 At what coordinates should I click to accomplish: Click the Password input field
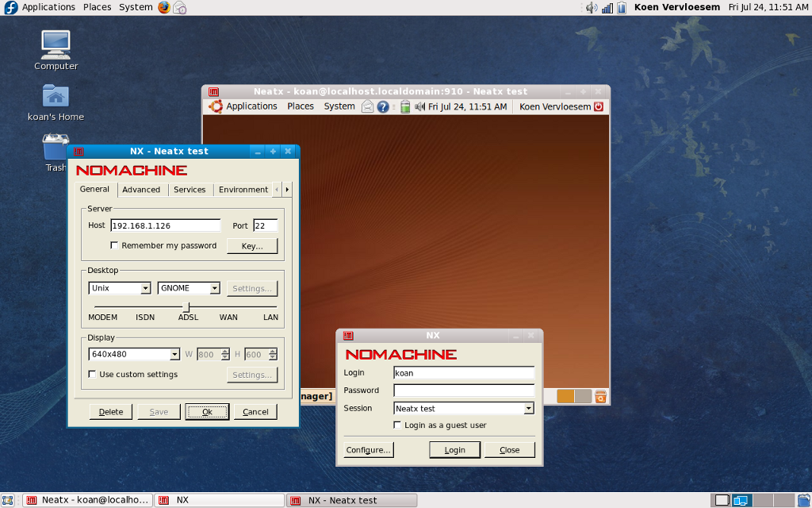tap(464, 391)
